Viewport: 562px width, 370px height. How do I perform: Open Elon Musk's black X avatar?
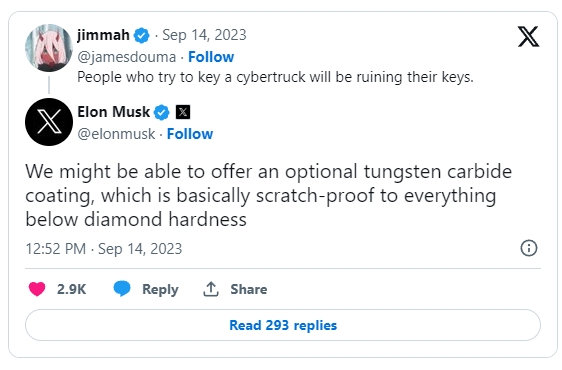click(x=49, y=122)
